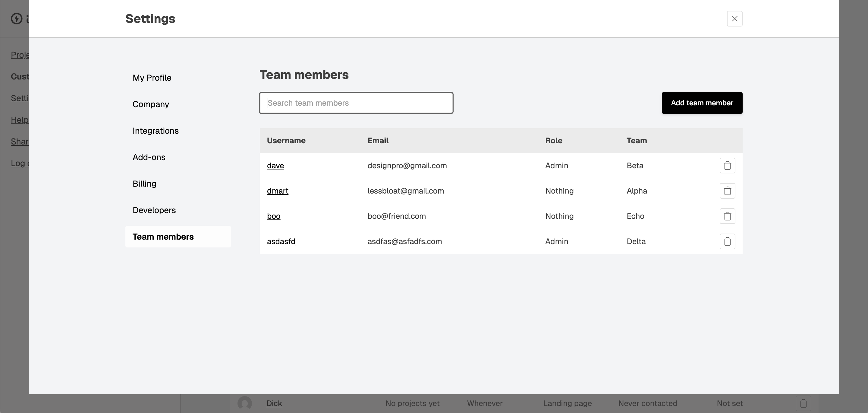The height and width of the screenshot is (413, 868).
Task: Close the Settings dialog
Action: click(x=734, y=18)
